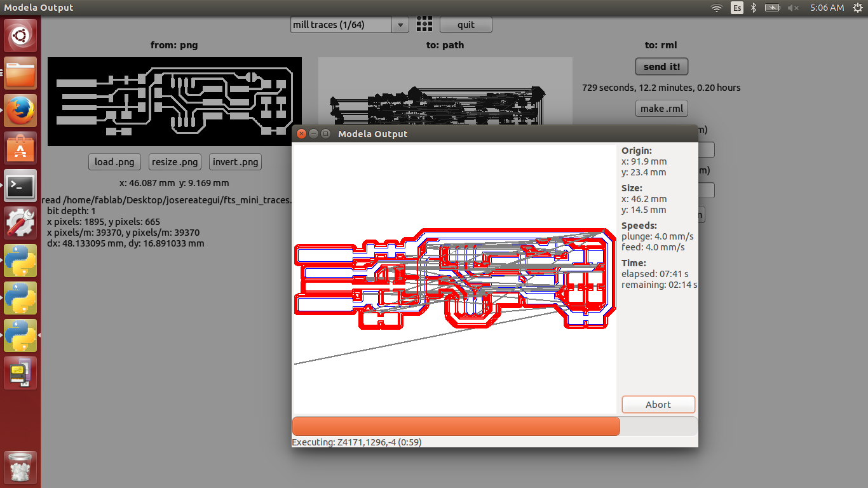This screenshot has height=488, width=868.
Task: Click 'plunge: 4.0 mm/s' speed value
Action: point(658,236)
